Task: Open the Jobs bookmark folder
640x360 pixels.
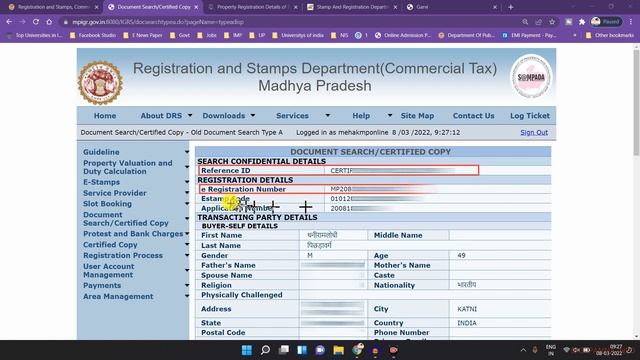Action: click(207, 36)
